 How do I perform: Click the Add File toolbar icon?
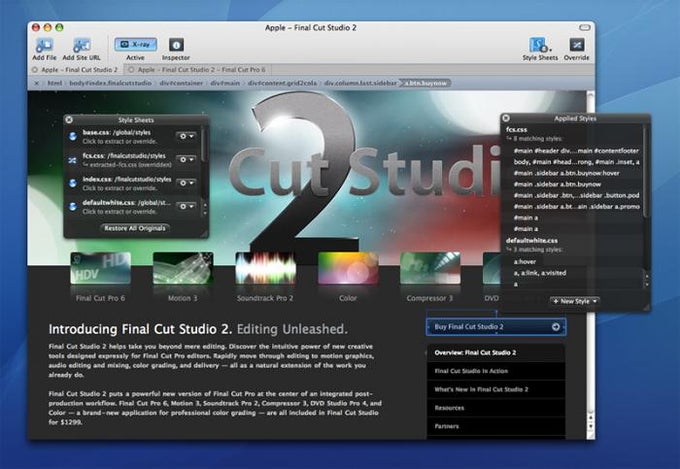(x=44, y=45)
